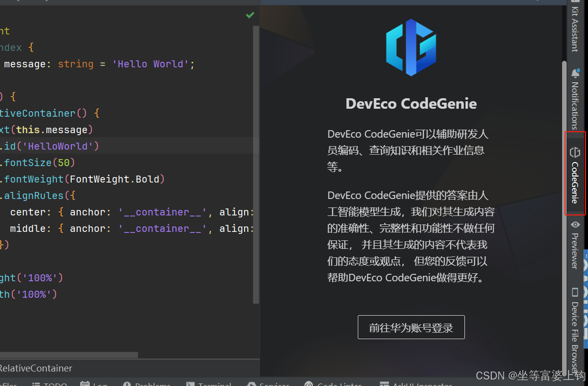Click the 前往华为账号登录 login button
The height and width of the screenshot is (386, 588).
pyautogui.click(x=411, y=327)
